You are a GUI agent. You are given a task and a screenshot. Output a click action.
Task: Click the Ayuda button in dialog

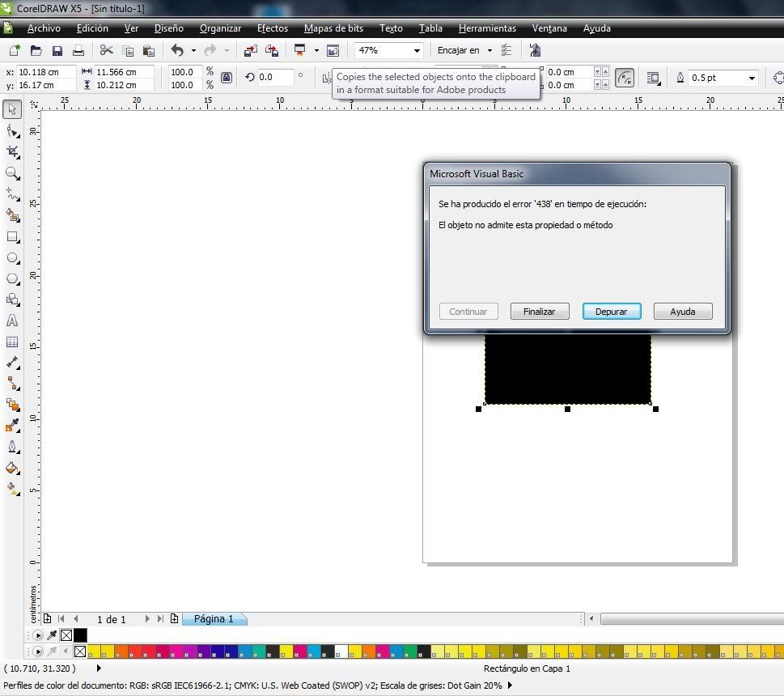(x=683, y=312)
